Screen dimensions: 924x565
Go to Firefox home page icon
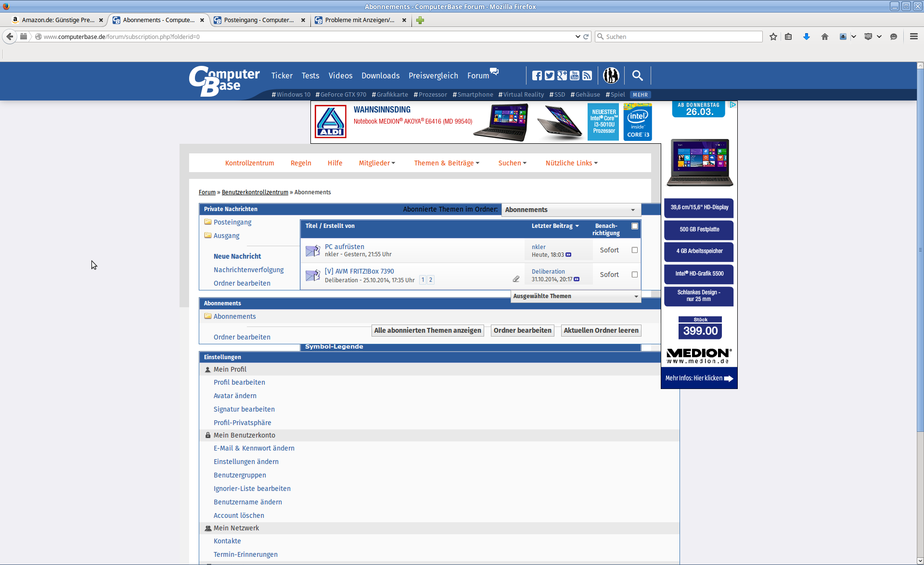coord(825,37)
